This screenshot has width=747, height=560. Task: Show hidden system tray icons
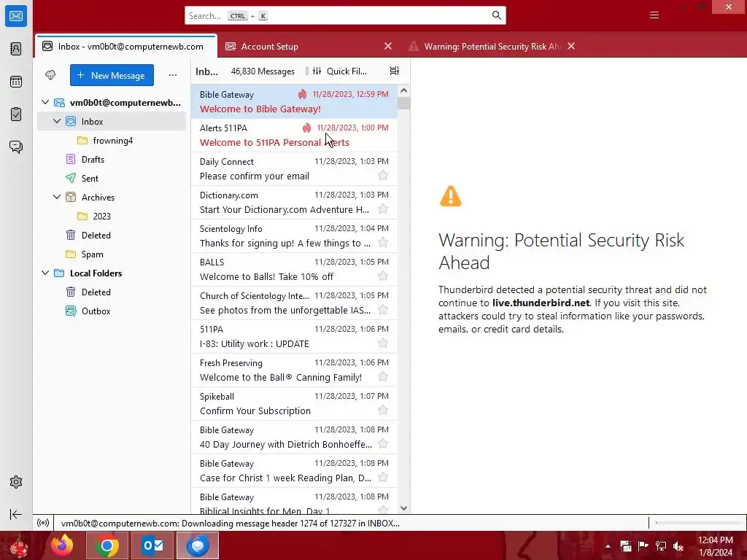pyautogui.click(x=608, y=546)
